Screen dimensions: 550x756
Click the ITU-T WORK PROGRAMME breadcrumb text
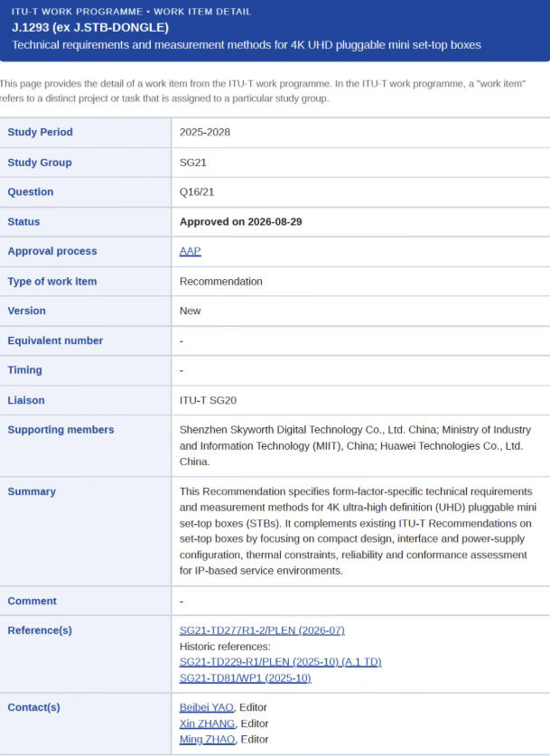(x=77, y=12)
